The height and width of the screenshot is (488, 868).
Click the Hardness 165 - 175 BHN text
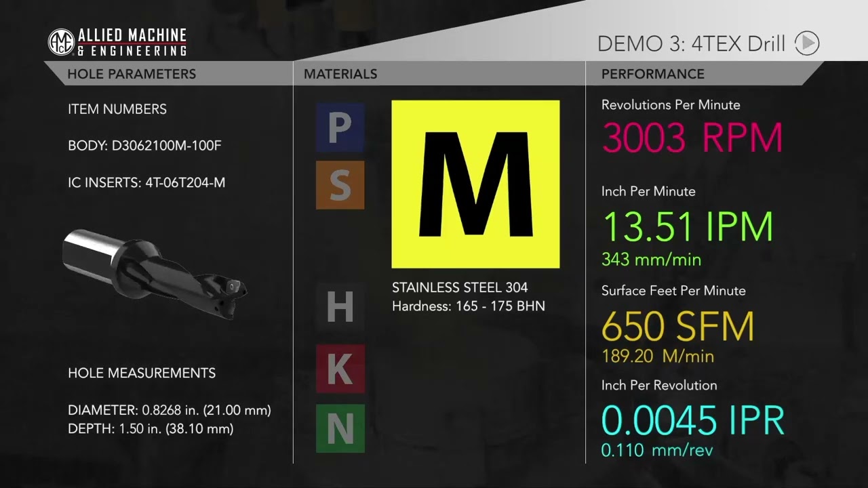pyautogui.click(x=469, y=306)
